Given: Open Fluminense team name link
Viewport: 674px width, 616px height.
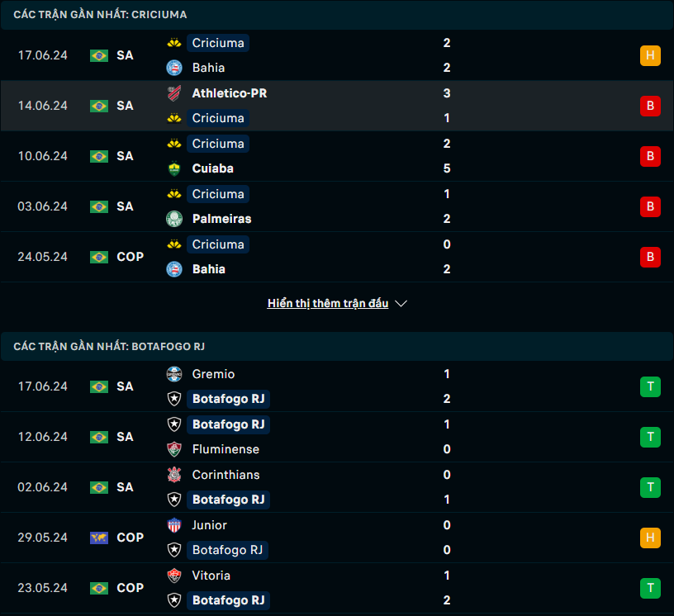Looking at the screenshot, I should [225, 449].
